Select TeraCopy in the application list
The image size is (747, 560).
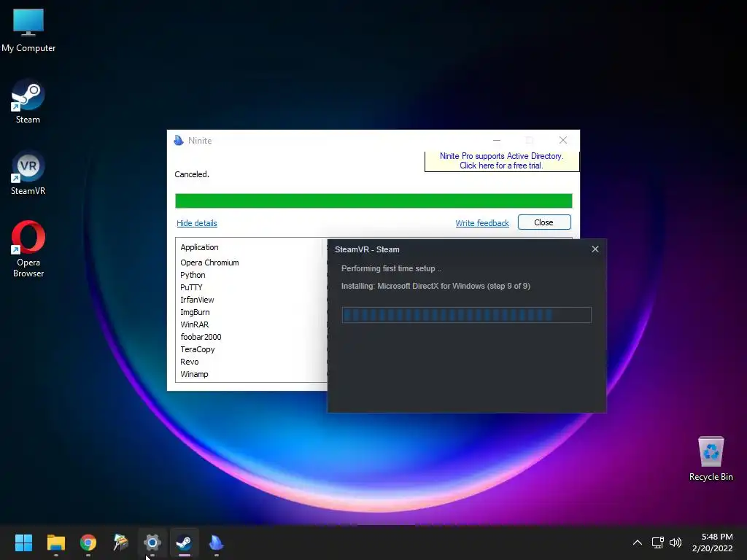pos(198,349)
